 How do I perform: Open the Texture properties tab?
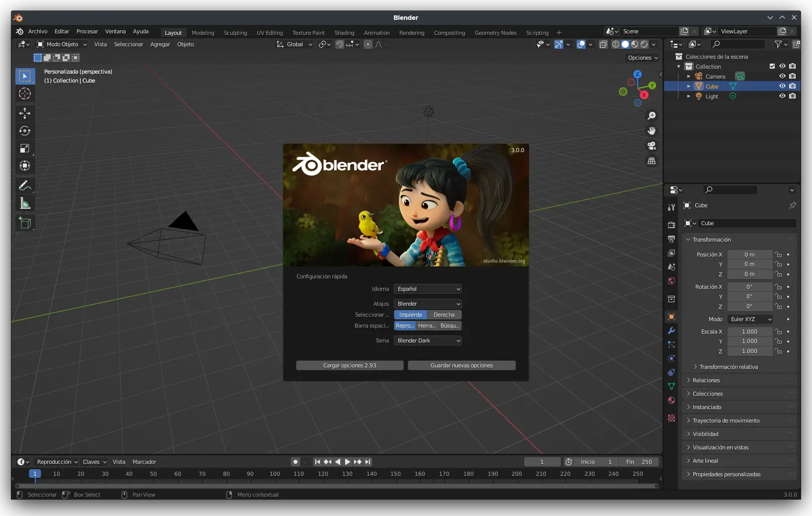tap(671, 418)
